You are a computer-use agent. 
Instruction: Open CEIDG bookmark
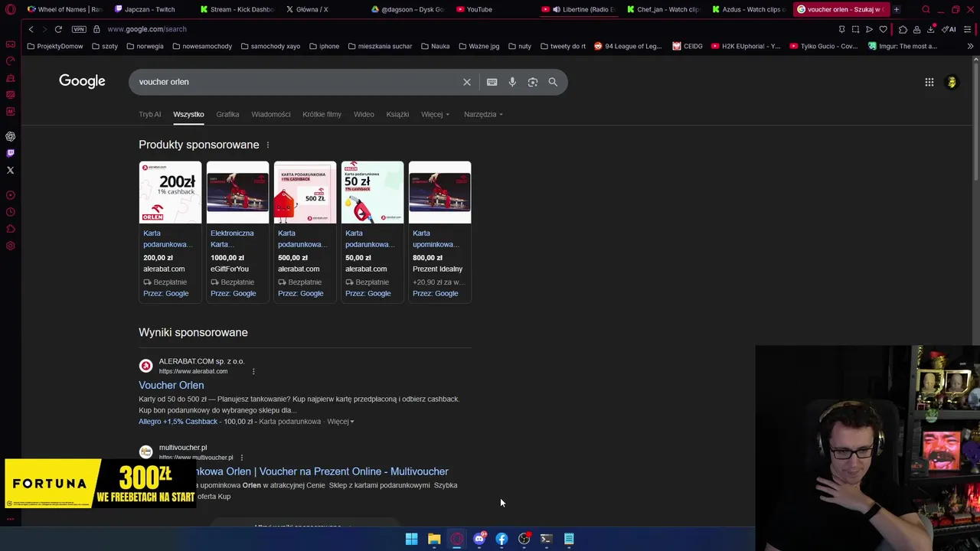tap(688, 46)
